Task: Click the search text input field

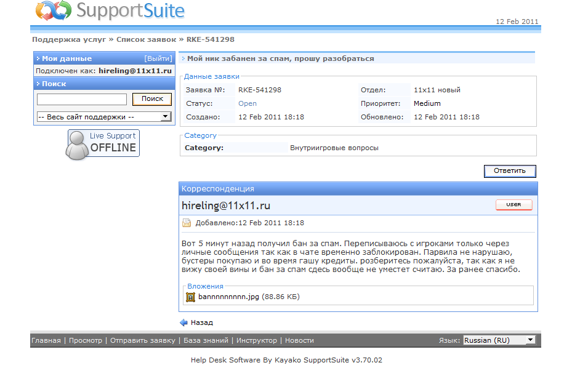Action: (x=82, y=99)
